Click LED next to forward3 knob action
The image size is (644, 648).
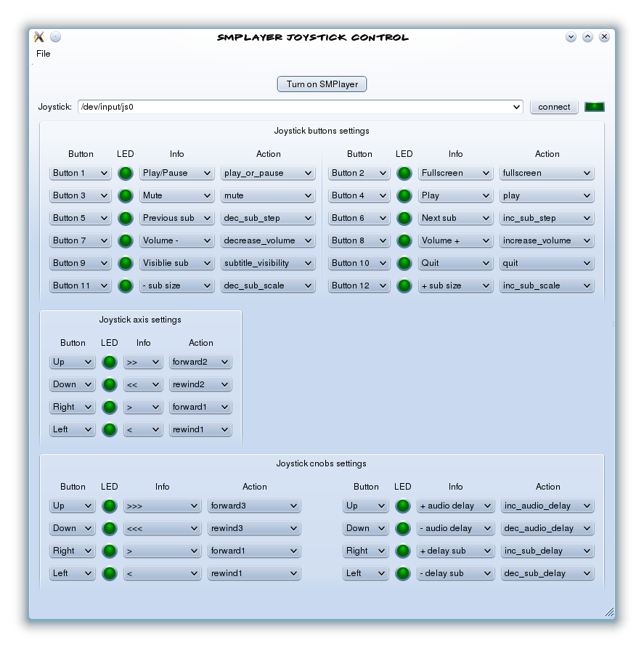click(110, 506)
